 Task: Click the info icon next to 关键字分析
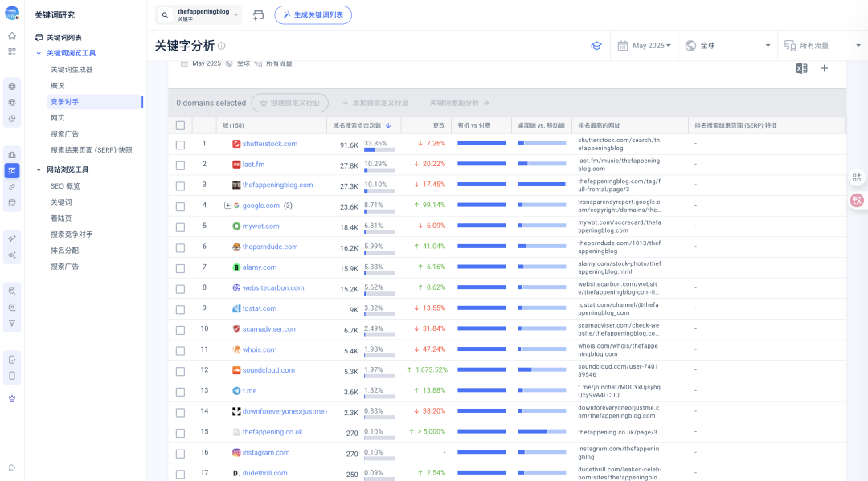click(x=222, y=46)
